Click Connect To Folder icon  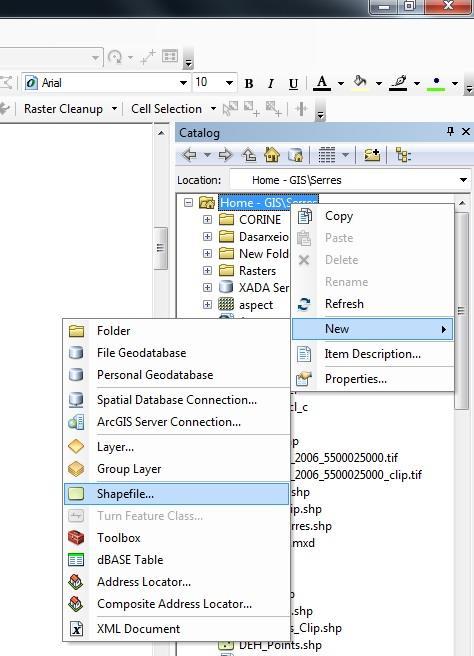point(372,155)
